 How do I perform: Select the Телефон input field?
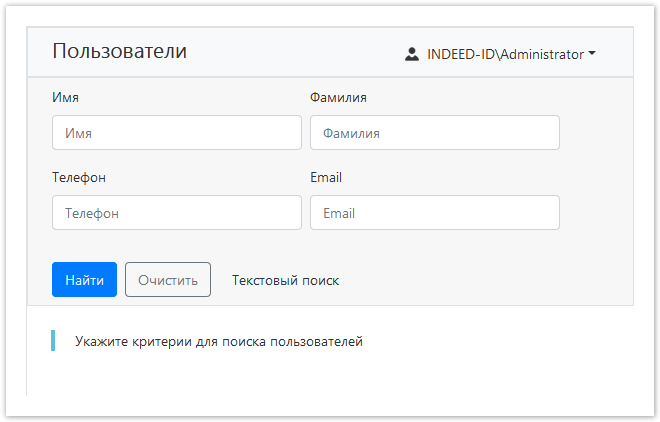(x=176, y=212)
